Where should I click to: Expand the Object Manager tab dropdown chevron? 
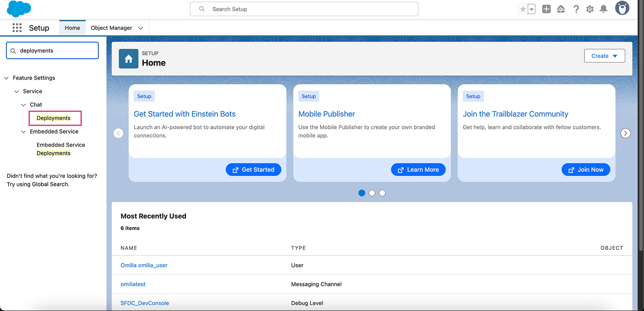(x=141, y=28)
